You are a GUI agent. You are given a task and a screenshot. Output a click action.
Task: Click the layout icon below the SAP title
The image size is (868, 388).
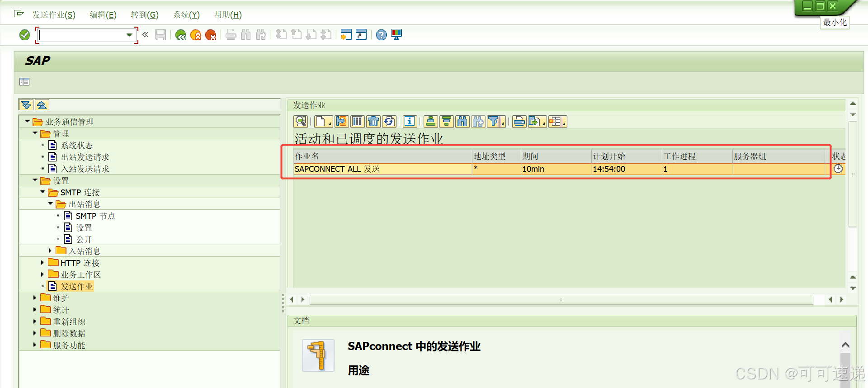24,82
